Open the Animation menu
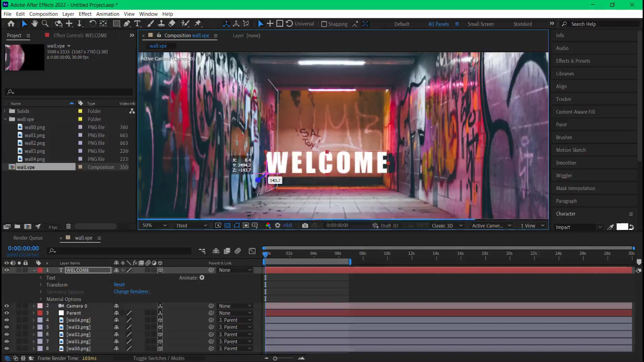Viewport: 644px width, 362px height. coord(107,14)
